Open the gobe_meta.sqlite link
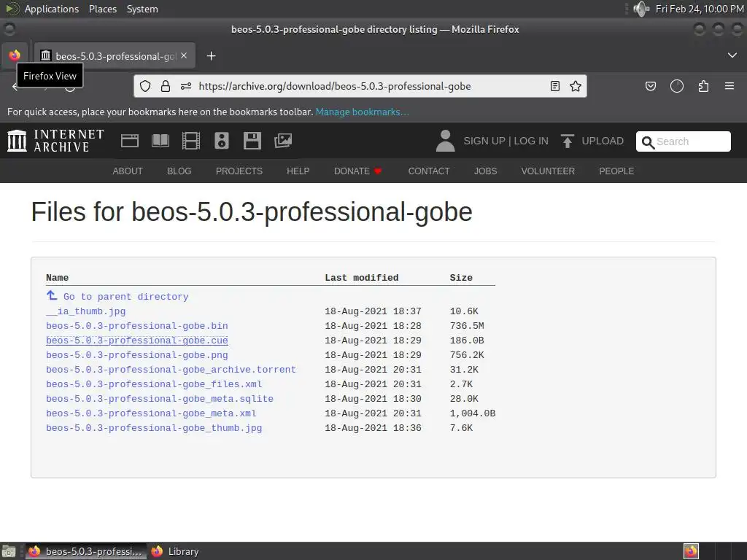 coord(160,399)
